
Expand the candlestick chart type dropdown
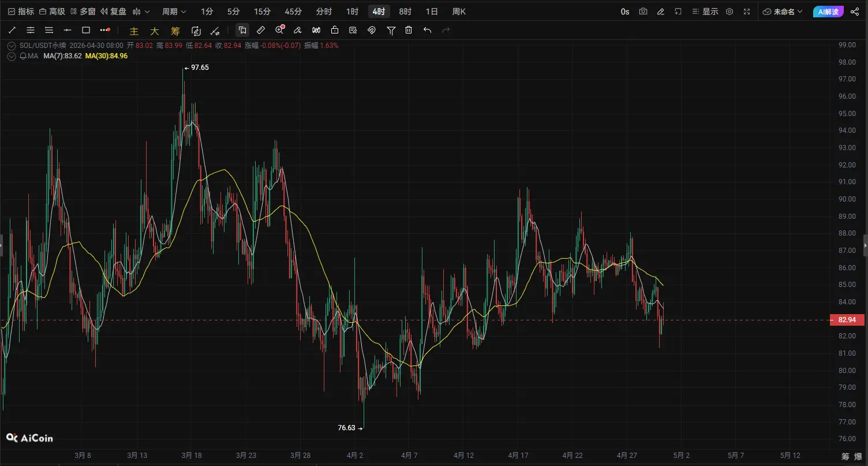(x=141, y=12)
